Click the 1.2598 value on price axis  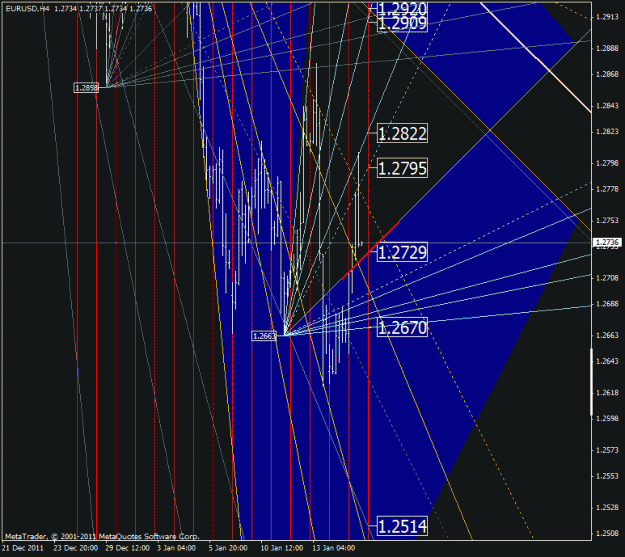click(x=607, y=419)
